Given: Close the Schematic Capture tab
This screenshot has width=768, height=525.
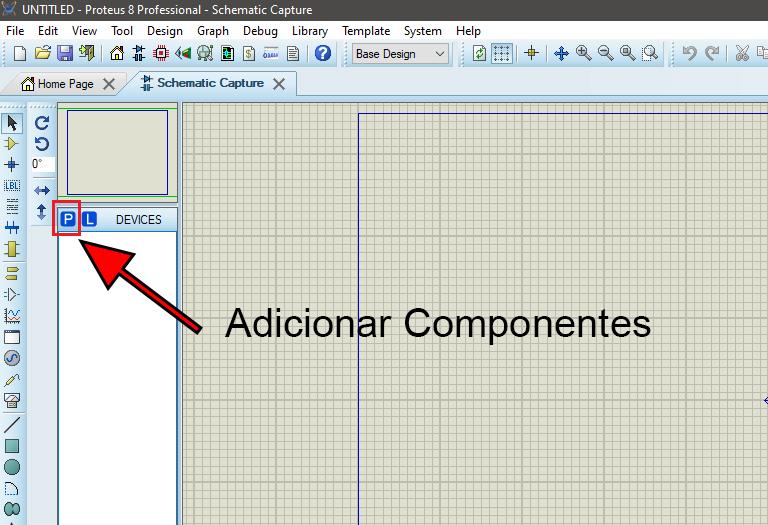Looking at the screenshot, I should point(279,84).
